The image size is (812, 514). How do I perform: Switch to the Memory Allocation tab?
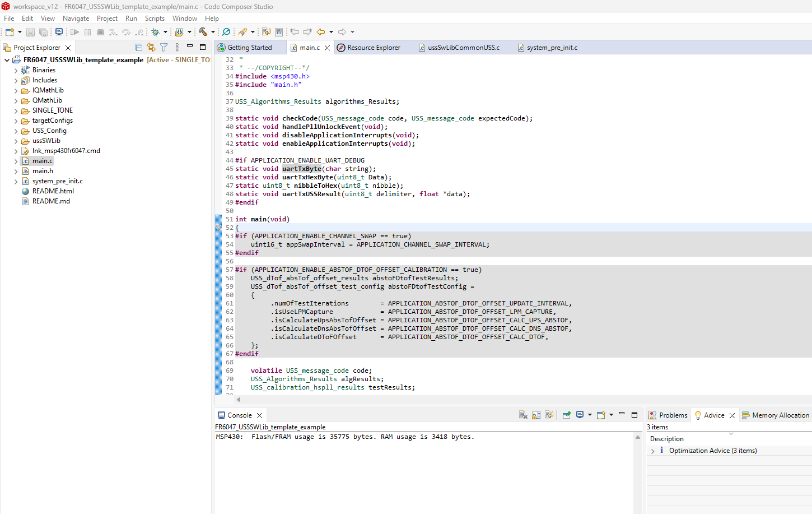[776, 415]
